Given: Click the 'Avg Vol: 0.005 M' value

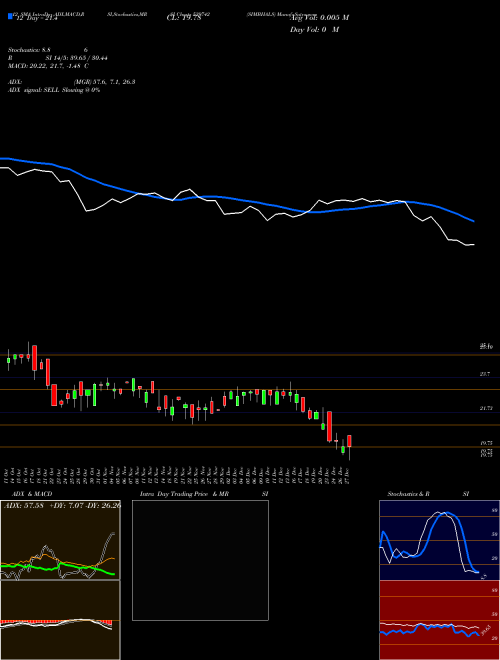Looking at the screenshot, I should pos(319,18).
